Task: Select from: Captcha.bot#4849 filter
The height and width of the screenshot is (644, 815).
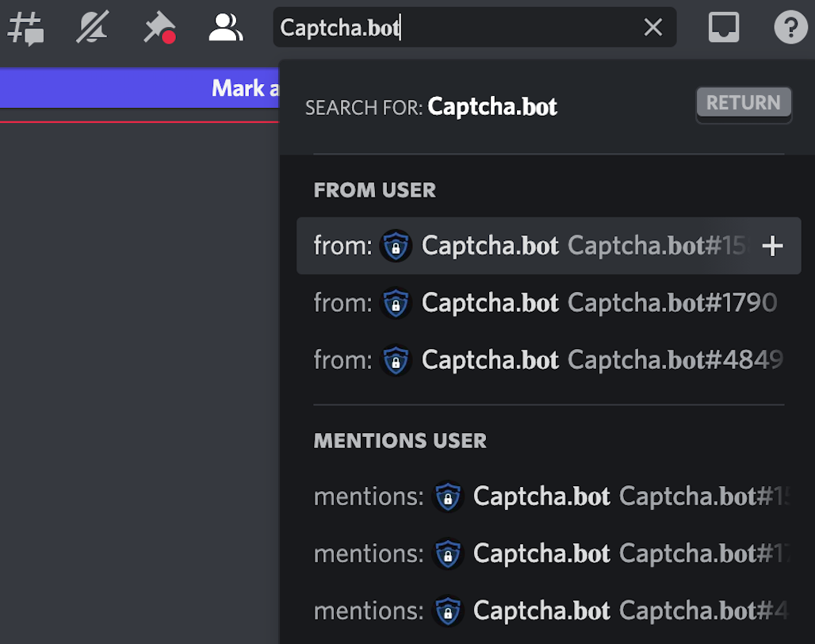Action: click(x=547, y=360)
